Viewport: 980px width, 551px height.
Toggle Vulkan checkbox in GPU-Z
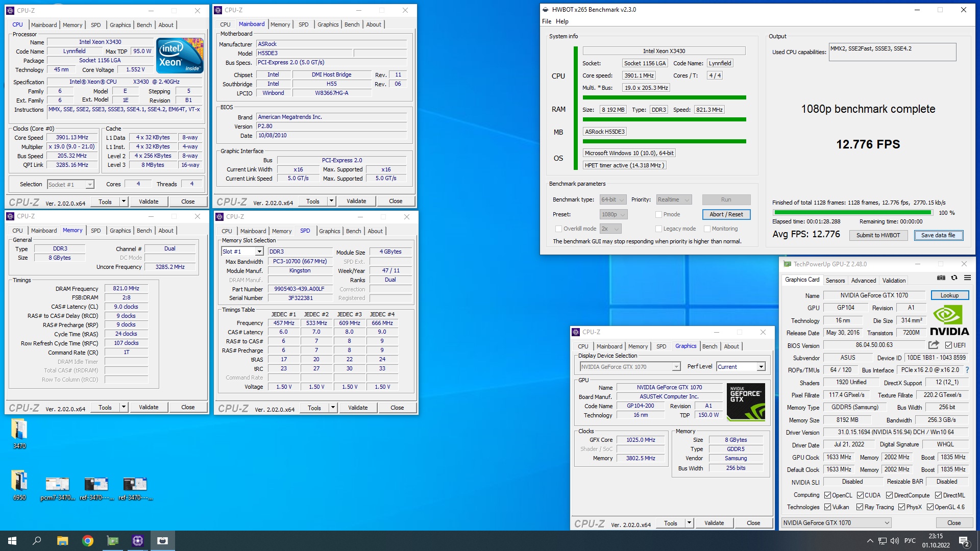tap(827, 507)
